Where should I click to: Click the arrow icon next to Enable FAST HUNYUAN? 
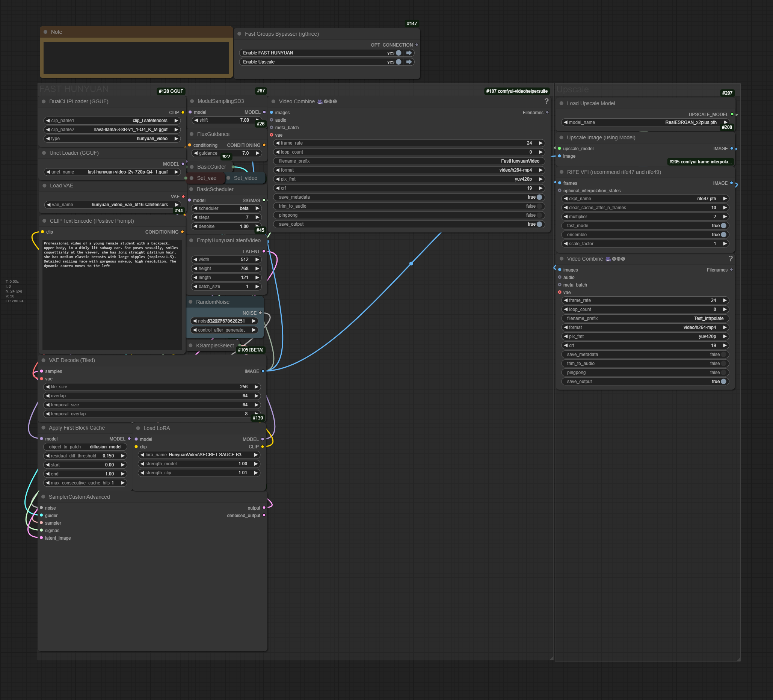click(409, 53)
